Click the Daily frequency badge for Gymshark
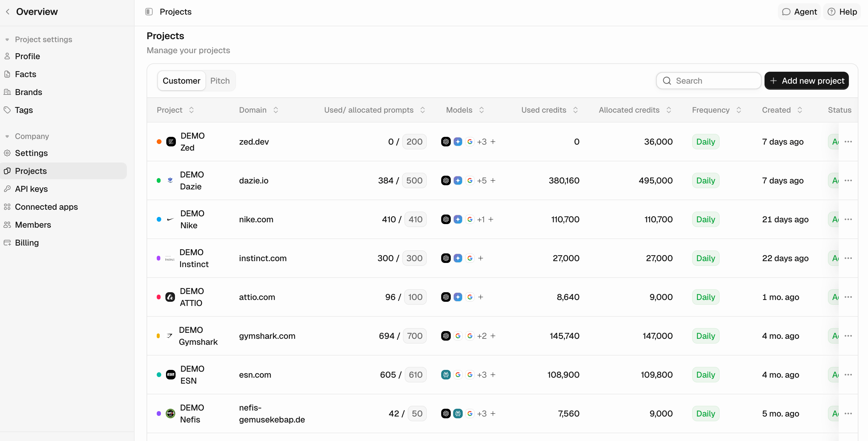 (x=706, y=336)
